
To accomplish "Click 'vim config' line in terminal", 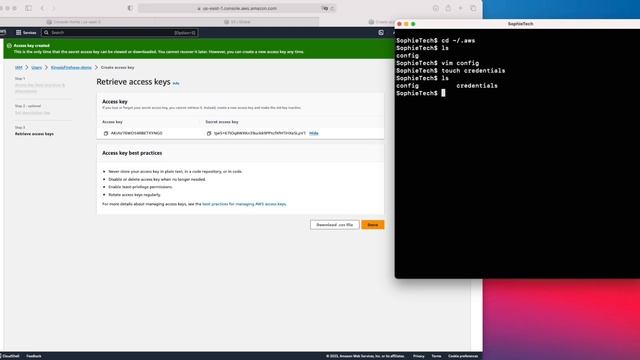I will tap(438, 63).
